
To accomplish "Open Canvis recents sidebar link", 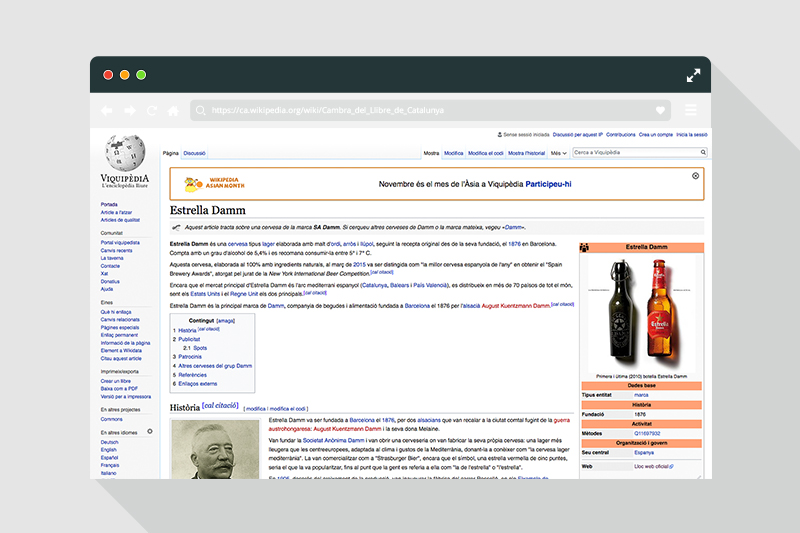I will click(116, 250).
